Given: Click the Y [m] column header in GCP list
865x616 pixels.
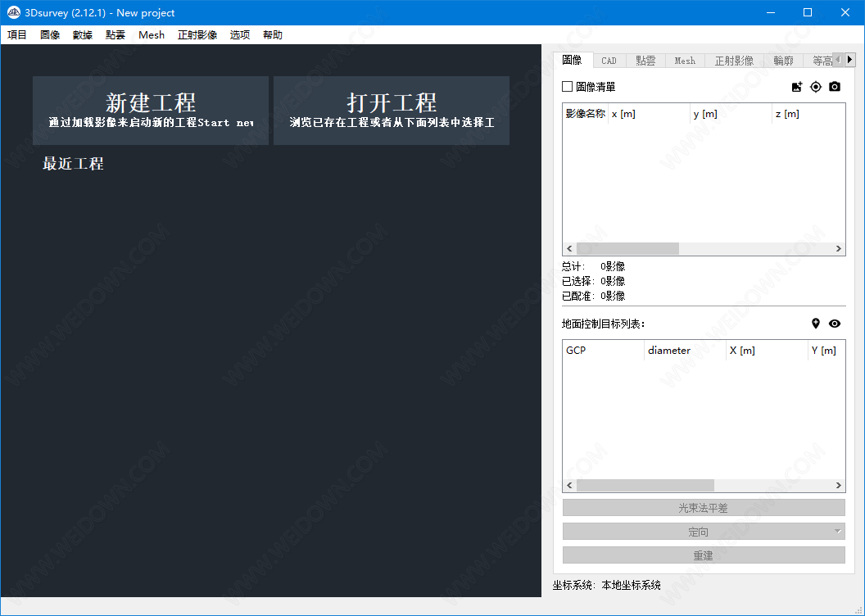Looking at the screenshot, I should point(827,351).
